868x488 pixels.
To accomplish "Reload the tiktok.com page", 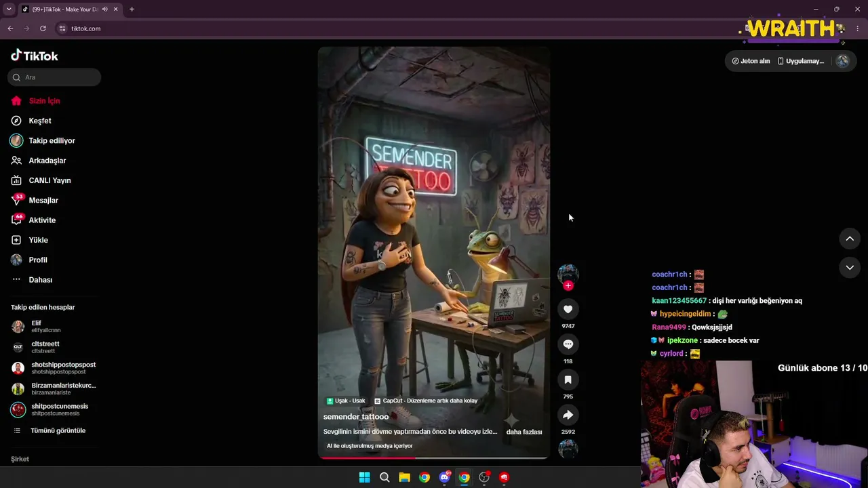I will coord(43,28).
